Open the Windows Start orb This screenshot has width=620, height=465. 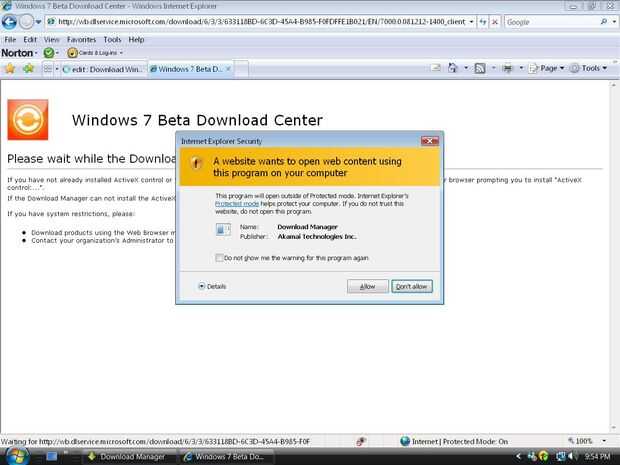(16, 456)
